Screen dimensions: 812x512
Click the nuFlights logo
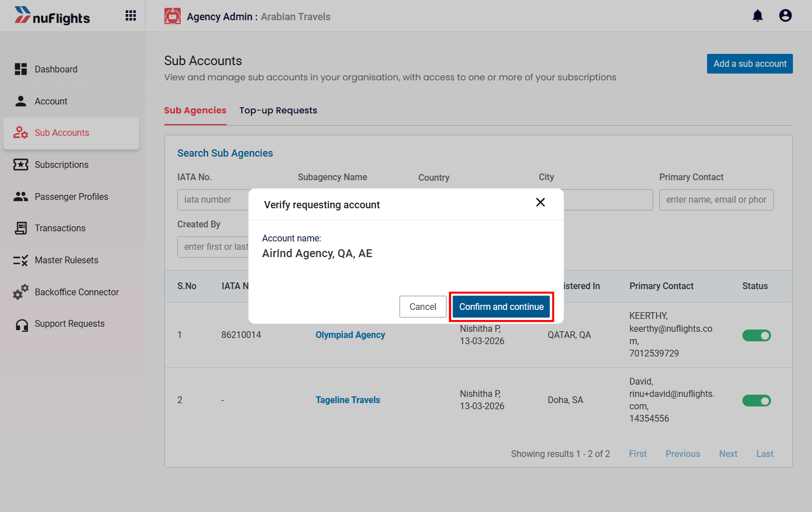52,16
